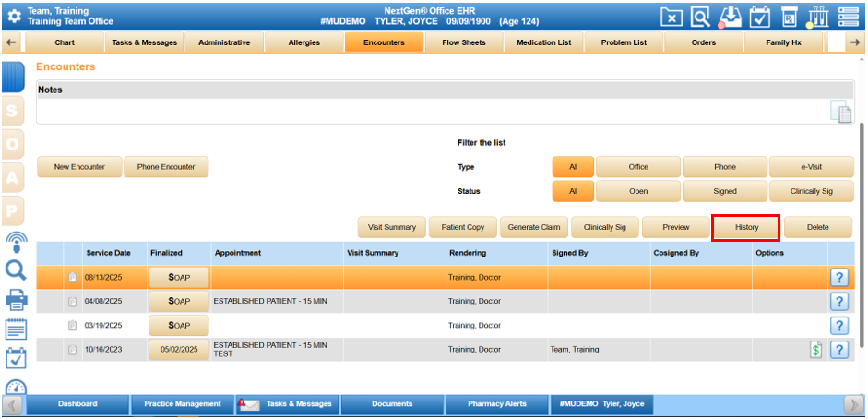Open the settings gear icon
Viewport: 868px width, 419px height.
coord(14,17)
